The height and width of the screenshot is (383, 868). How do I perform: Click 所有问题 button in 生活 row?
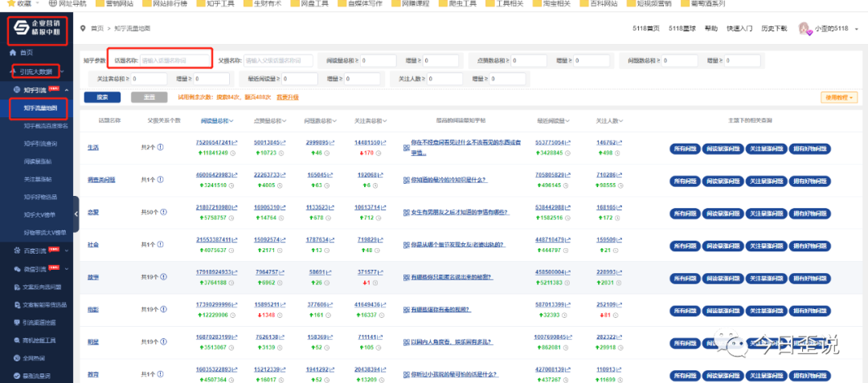pyautogui.click(x=685, y=148)
